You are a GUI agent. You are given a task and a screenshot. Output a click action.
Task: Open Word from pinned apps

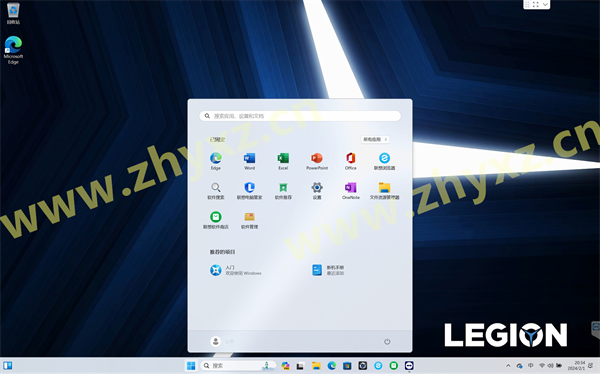point(249,161)
